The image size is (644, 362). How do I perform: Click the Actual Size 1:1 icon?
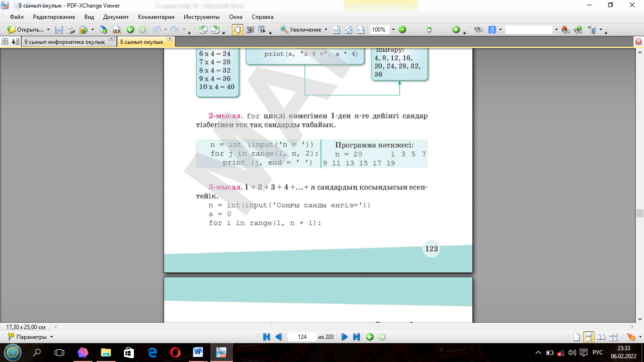(337, 30)
